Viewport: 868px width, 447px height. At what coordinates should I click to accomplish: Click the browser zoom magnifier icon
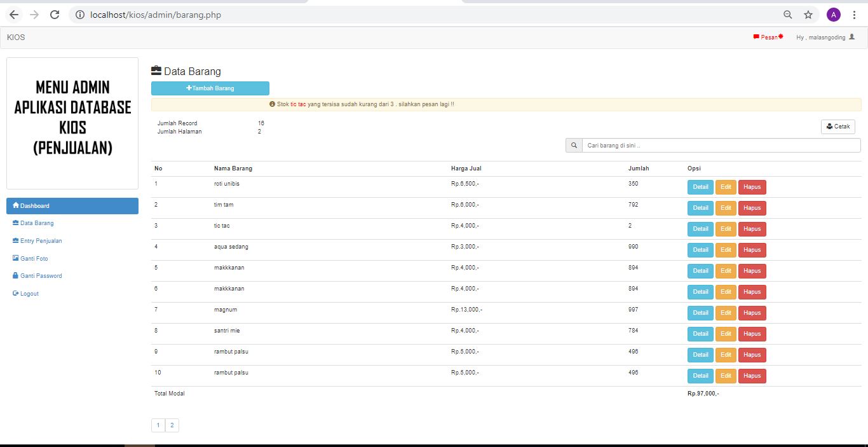788,15
